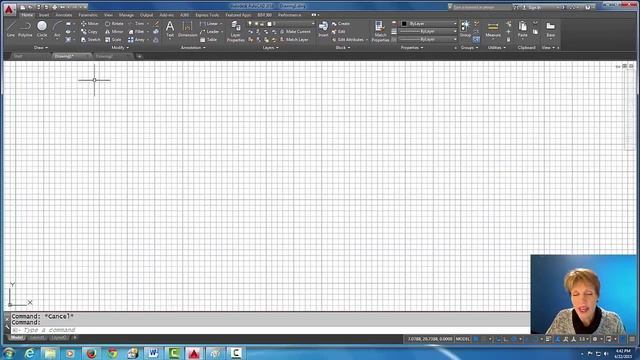The height and width of the screenshot is (360, 640).
Task: Click the help search field
Action: [x=482, y=7]
